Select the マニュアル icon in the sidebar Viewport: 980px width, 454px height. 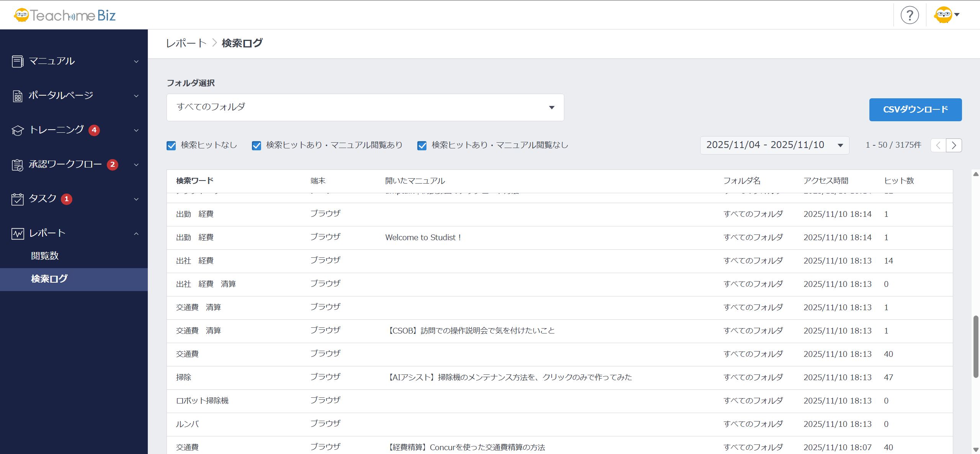[17, 61]
